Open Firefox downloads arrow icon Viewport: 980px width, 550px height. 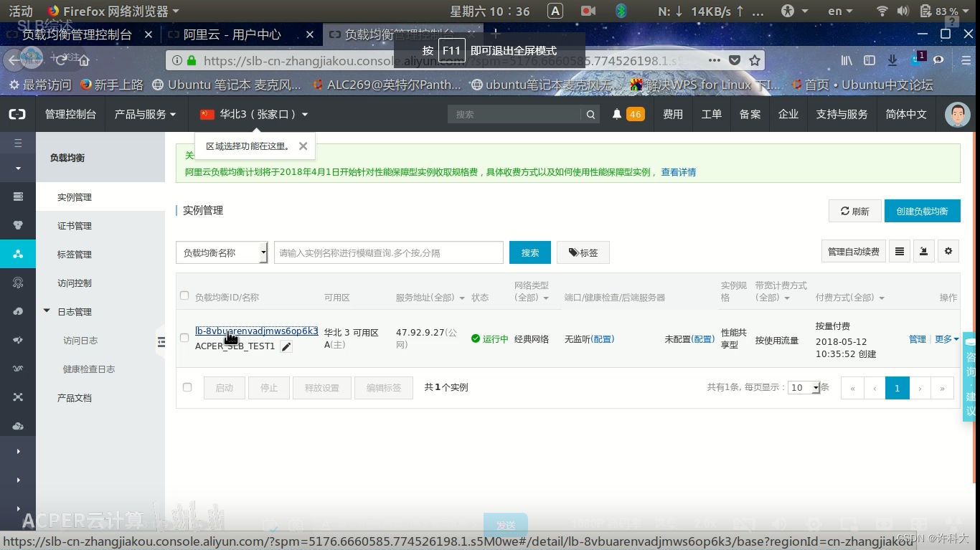892,60
